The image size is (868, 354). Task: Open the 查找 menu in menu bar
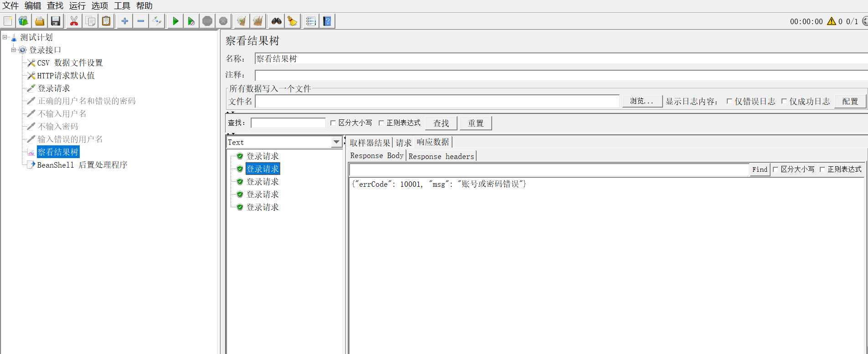click(x=55, y=6)
